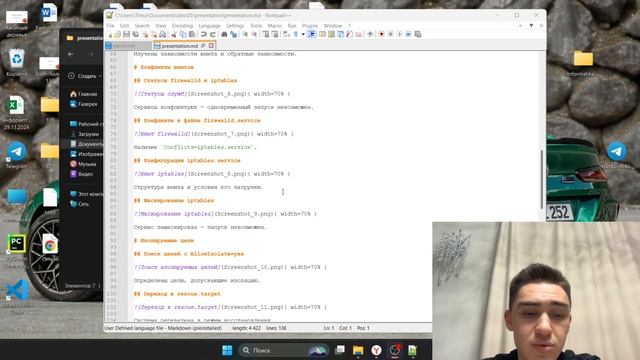This screenshot has height=360, width=640.
Task: Switch to the first inactive document tab
Action: click(x=128, y=46)
